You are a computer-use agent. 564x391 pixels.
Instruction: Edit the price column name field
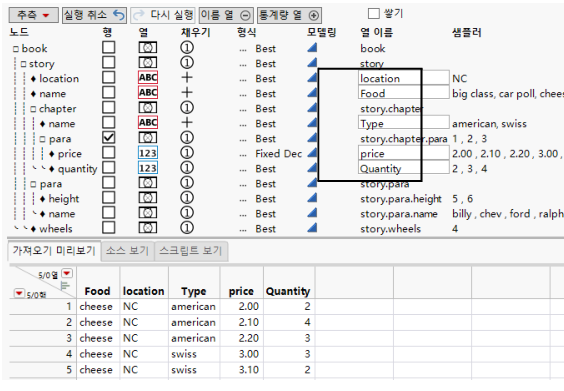click(404, 154)
